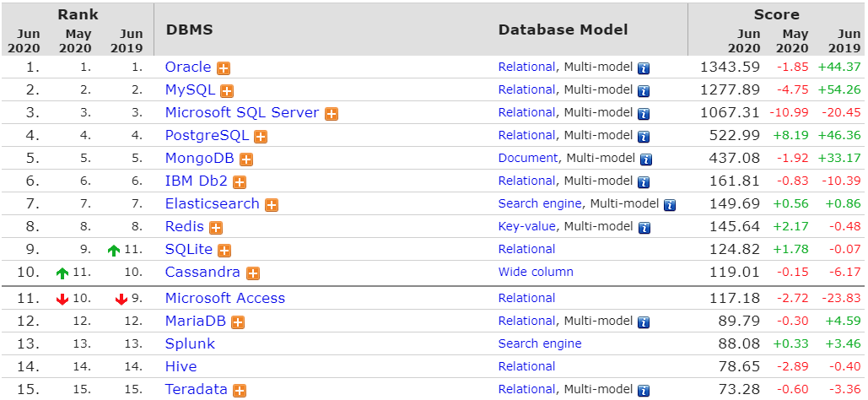
Task: Click the plus icon beside IBM Db2
Action: click(x=240, y=182)
